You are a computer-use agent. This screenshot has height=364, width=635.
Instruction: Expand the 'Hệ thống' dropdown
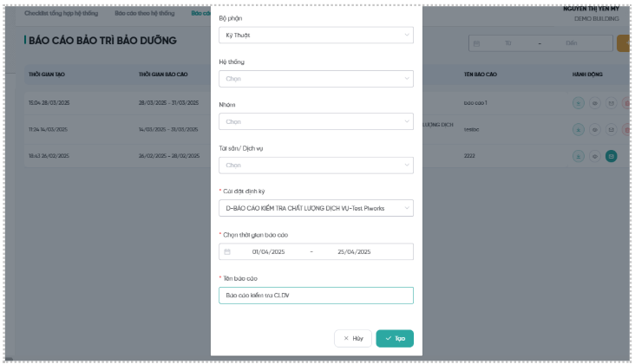(316, 79)
